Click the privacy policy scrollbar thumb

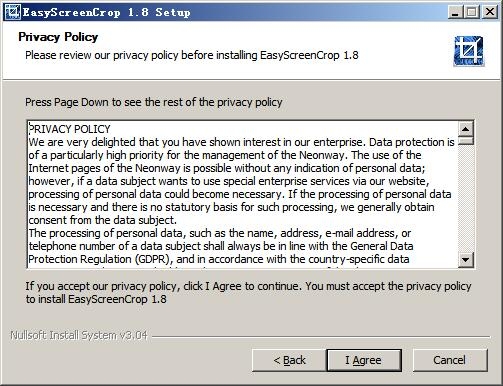point(466,140)
